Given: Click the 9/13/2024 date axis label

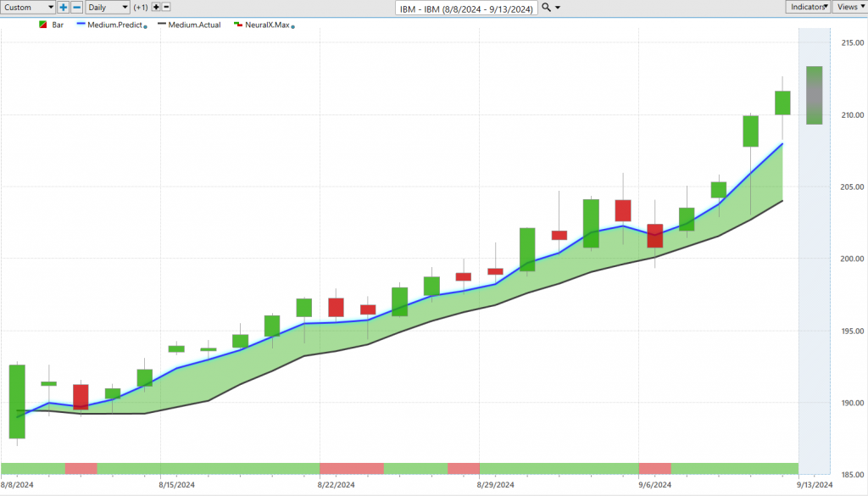Looking at the screenshot, I should pos(815,484).
